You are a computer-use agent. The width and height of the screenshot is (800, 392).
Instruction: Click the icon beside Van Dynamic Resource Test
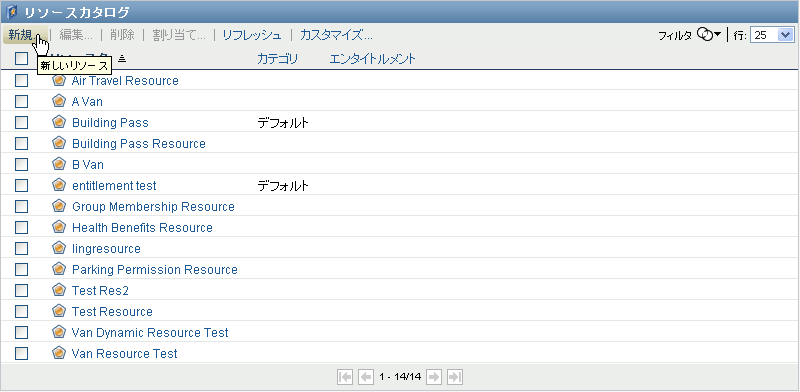click(59, 332)
